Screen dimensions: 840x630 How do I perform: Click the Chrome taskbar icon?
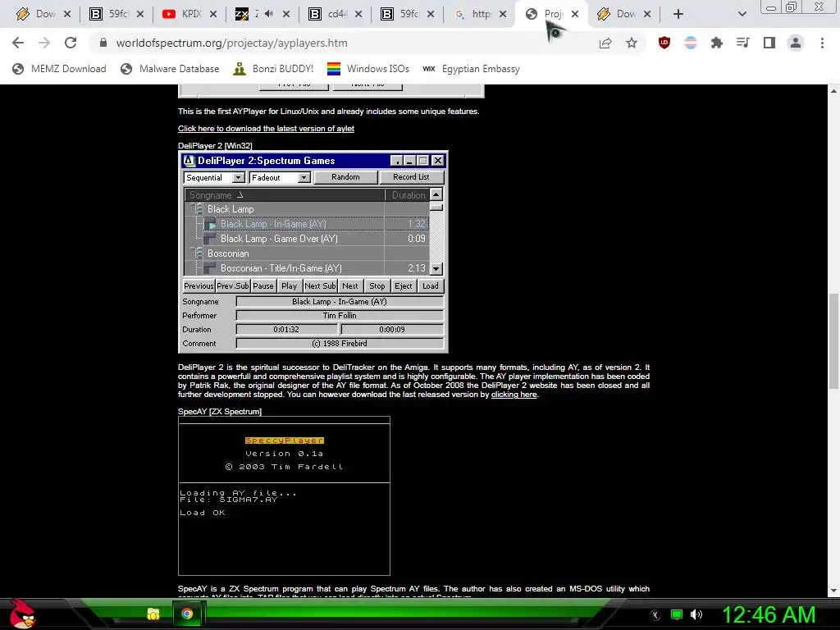[x=187, y=614]
